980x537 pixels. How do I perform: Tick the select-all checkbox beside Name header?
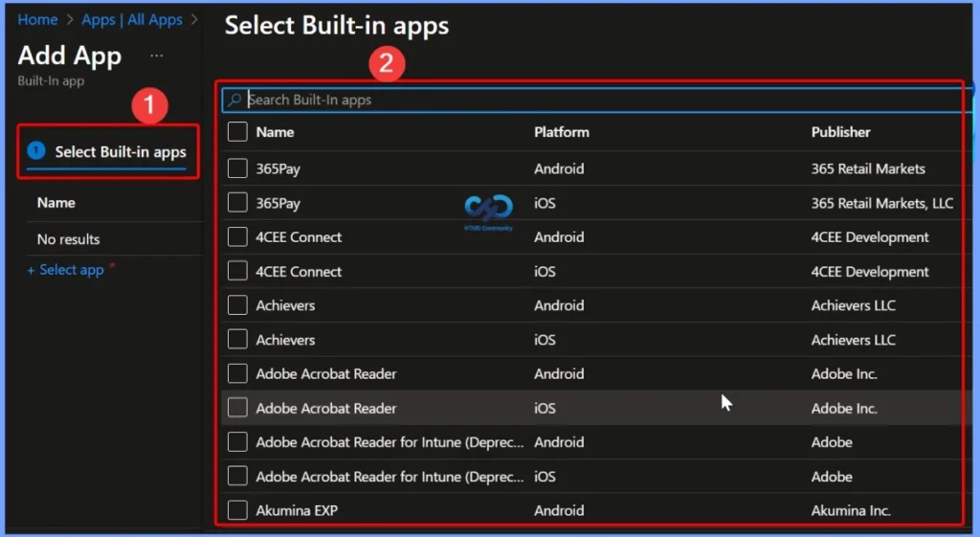click(x=237, y=132)
